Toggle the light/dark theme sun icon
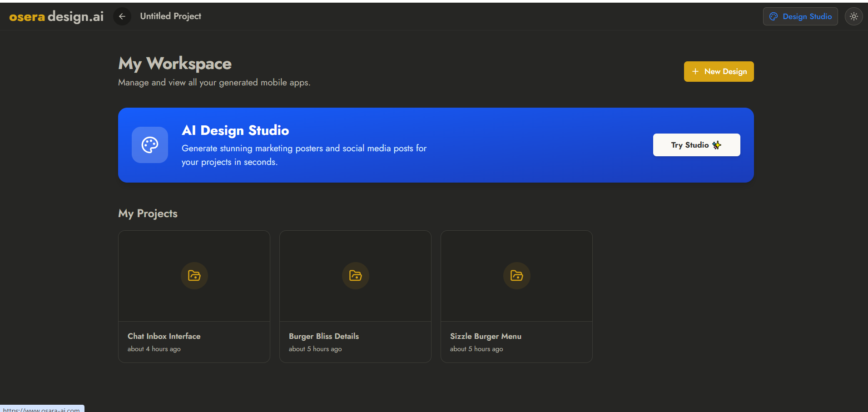 [x=854, y=16]
